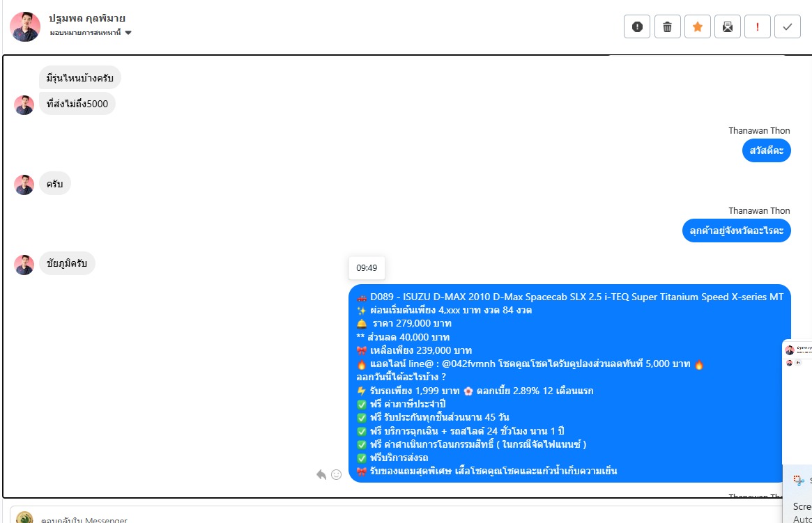Click customer avatar beside ชัยภูมิครับ message
Screen dimensions: 812x523
point(24,265)
